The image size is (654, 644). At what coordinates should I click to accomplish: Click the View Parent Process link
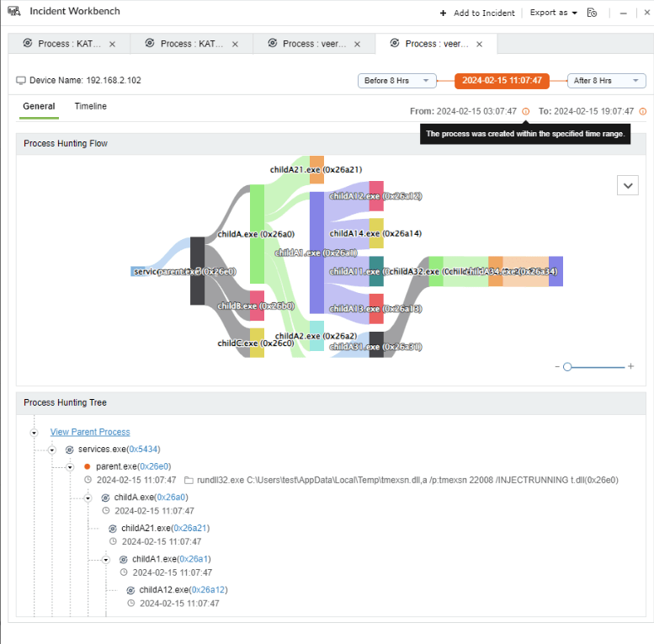click(x=90, y=432)
